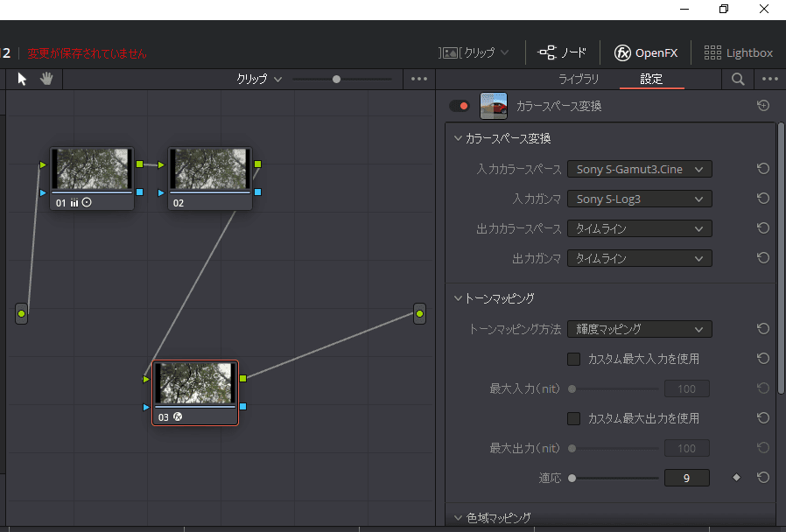This screenshot has height=532, width=786.
Task: Open node editor options menu (three dots)
Action: pyautogui.click(x=419, y=79)
